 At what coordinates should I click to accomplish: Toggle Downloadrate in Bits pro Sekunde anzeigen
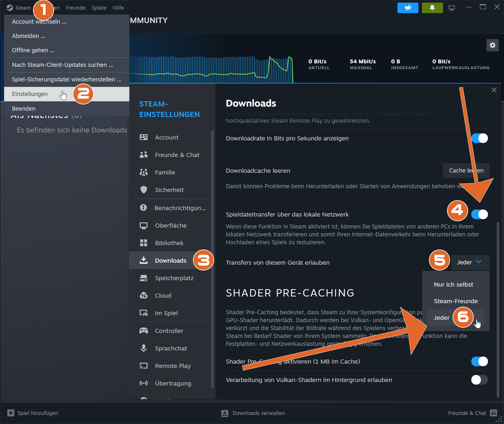point(479,138)
